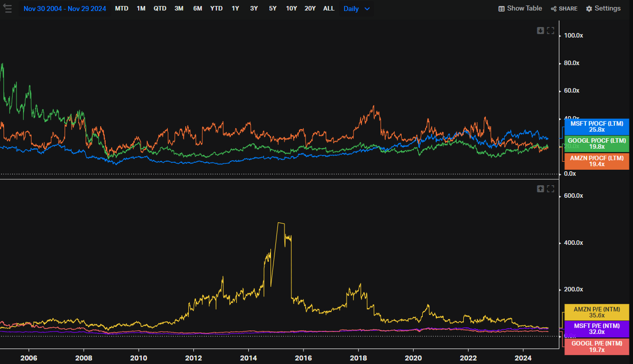Share this chart via SHARE
Image resolution: width=633 pixels, height=364 pixels.
pyautogui.click(x=564, y=9)
